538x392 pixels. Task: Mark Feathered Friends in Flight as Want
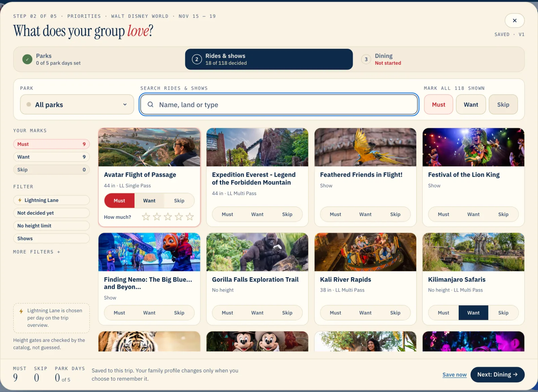(365, 214)
